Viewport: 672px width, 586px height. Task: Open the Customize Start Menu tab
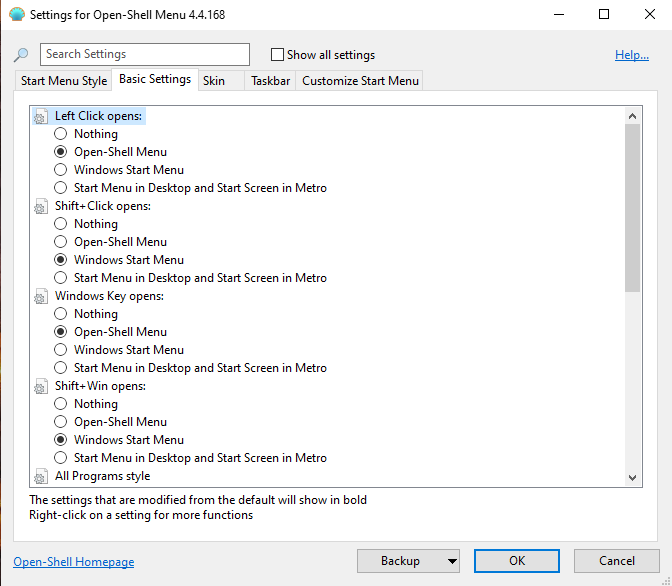(360, 81)
